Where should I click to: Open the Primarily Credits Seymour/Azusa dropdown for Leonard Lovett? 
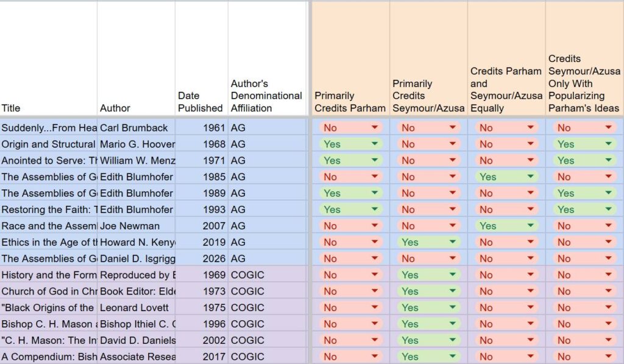(x=452, y=307)
